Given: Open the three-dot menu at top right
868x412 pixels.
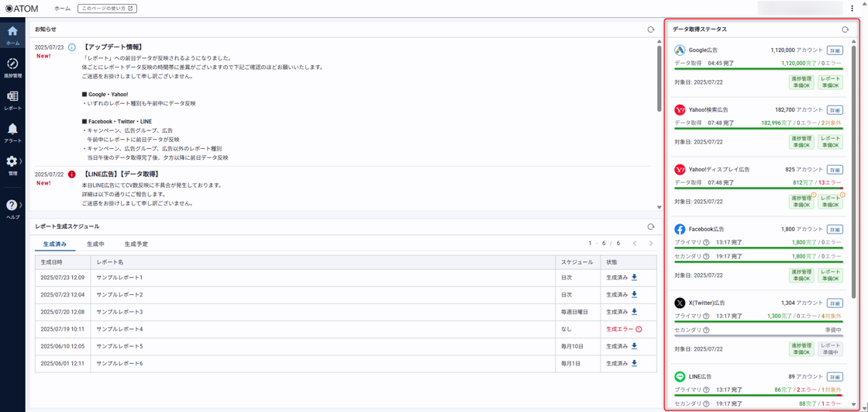Looking at the screenshot, I should 852,9.
